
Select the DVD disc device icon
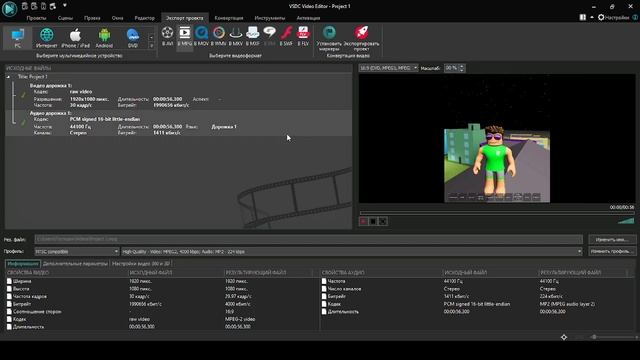click(x=133, y=38)
